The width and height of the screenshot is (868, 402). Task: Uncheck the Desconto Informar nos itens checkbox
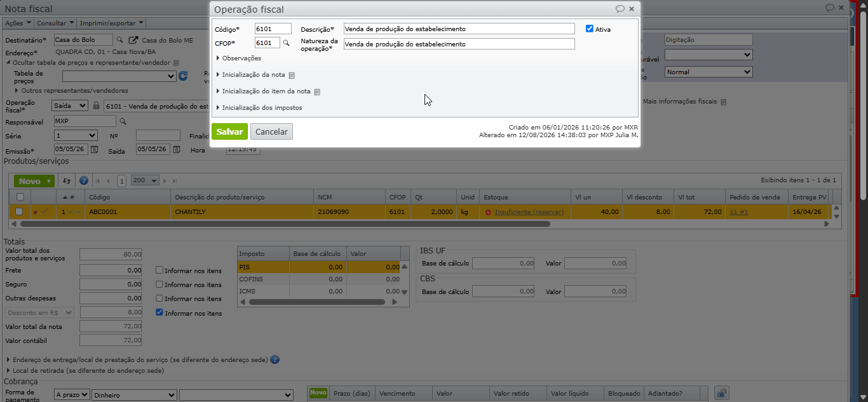(x=159, y=312)
